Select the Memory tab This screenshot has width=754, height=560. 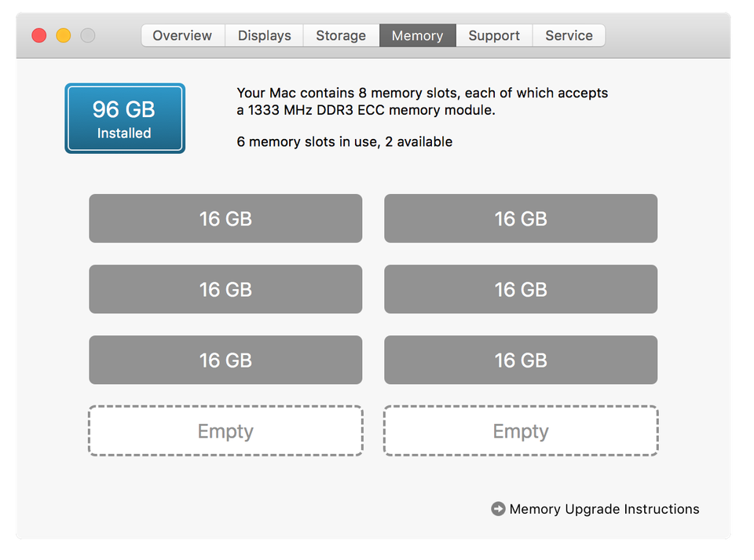tap(417, 35)
